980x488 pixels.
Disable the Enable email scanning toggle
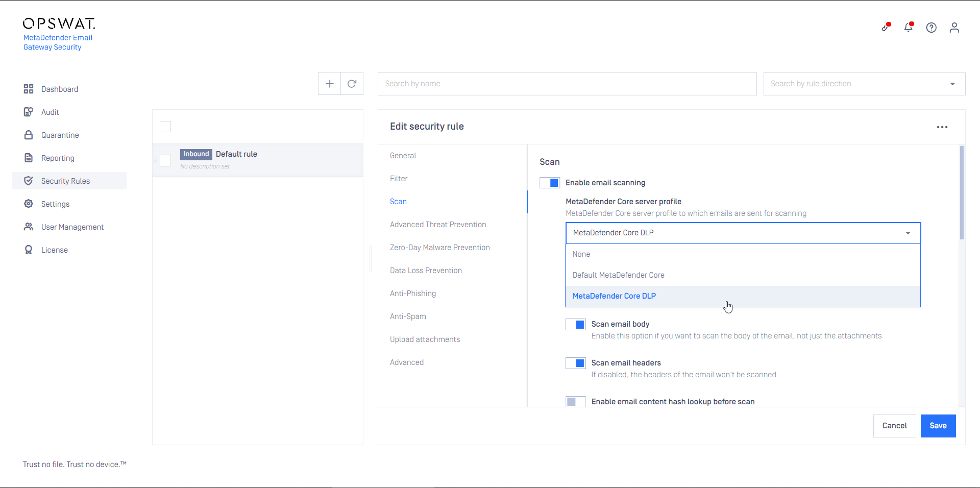click(x=550, y=183)
